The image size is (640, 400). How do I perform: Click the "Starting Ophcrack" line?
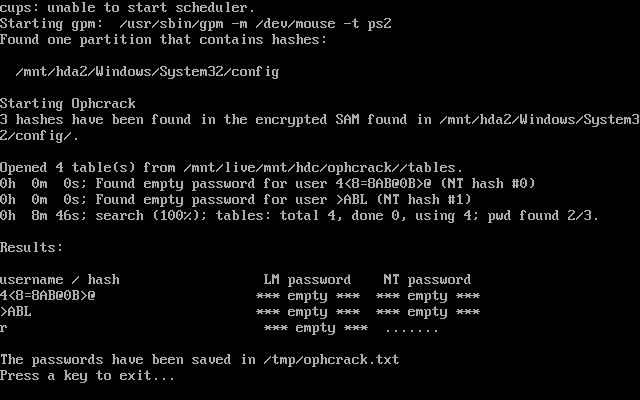coord(68,104)
